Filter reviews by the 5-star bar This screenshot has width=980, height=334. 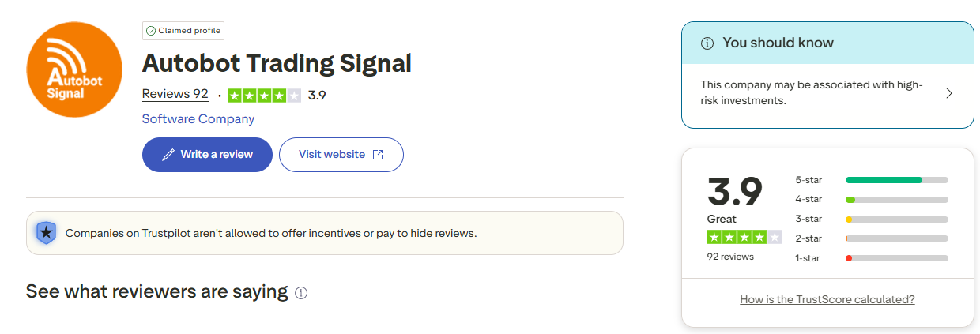point(896,180)
